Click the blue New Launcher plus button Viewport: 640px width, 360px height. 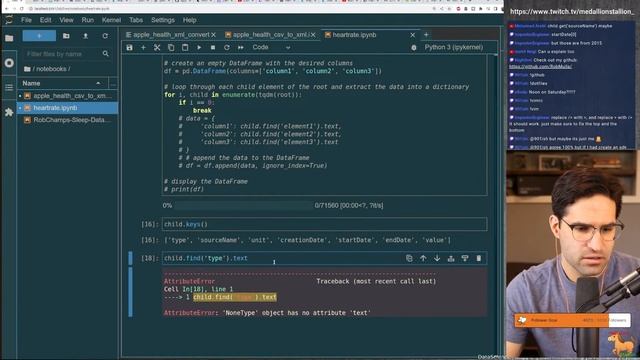[x=39, y=36]
